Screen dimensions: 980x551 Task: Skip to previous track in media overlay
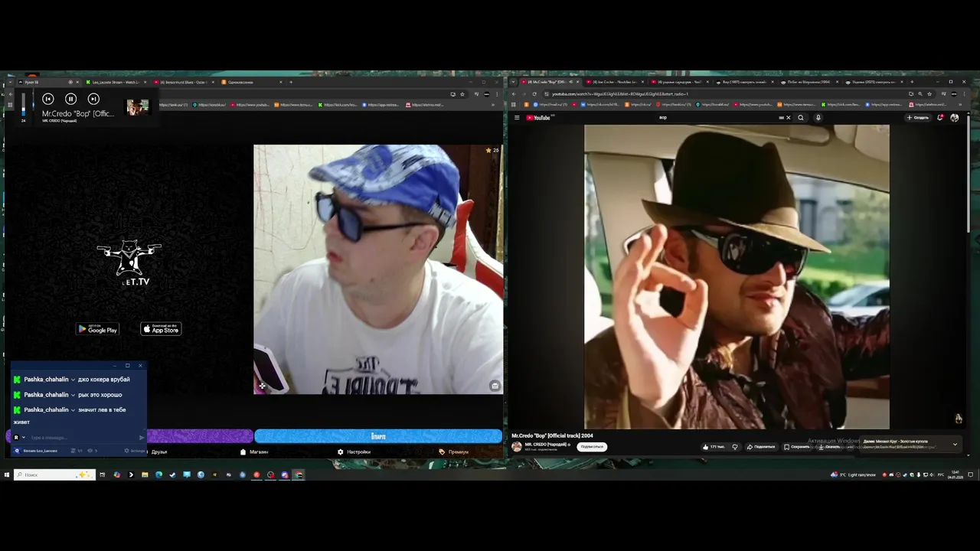tap(47, 99)
